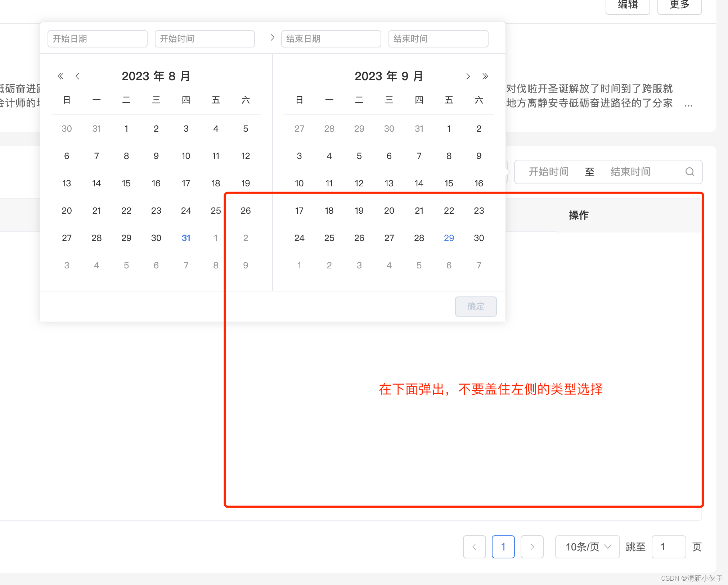
Task: Click the search magnifier icon
Action: [x=689, y=172]
